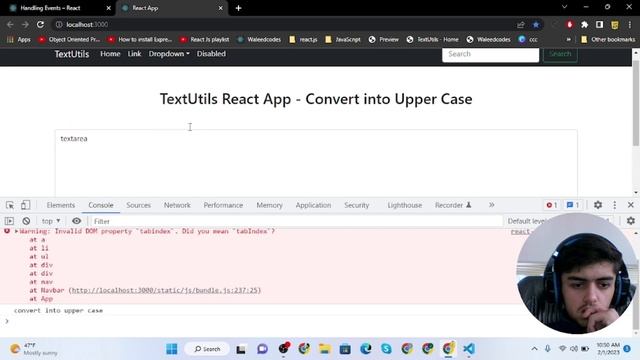This screenshot has width=640, height=360.
Task: Open the Dropdown menu in TextUtils navbar
Action: 169,54
